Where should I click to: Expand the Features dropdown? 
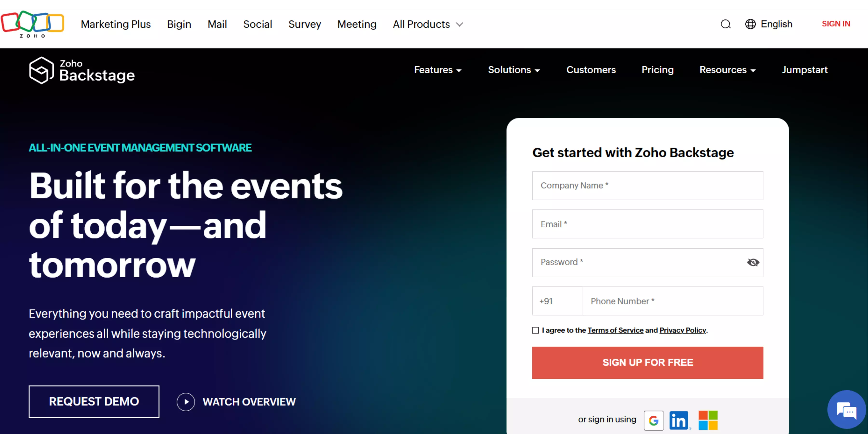[438, 70]
